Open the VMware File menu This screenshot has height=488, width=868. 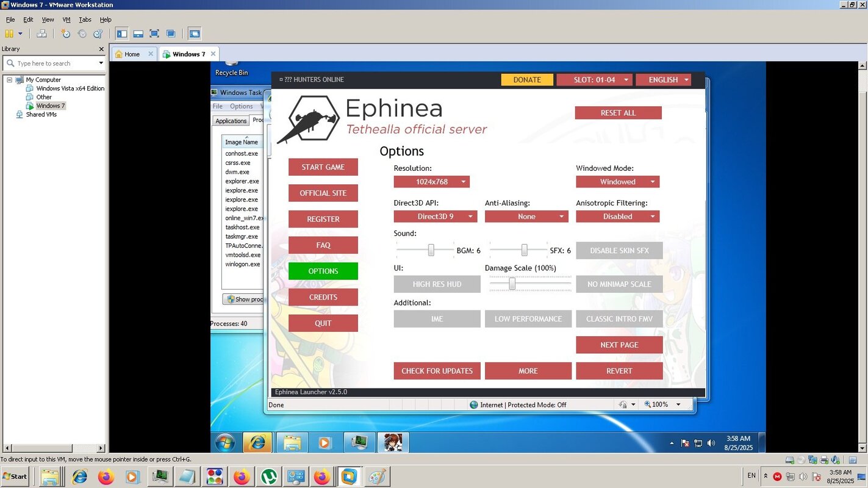(x=10, y=20)
